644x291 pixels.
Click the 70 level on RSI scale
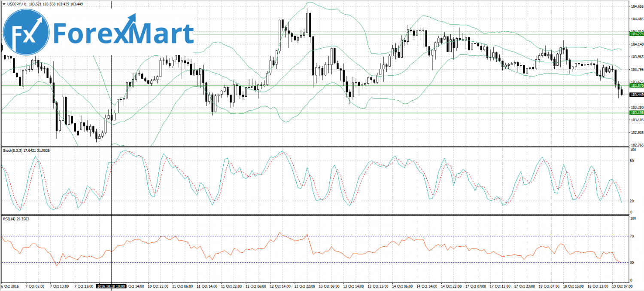pos(632,236)
